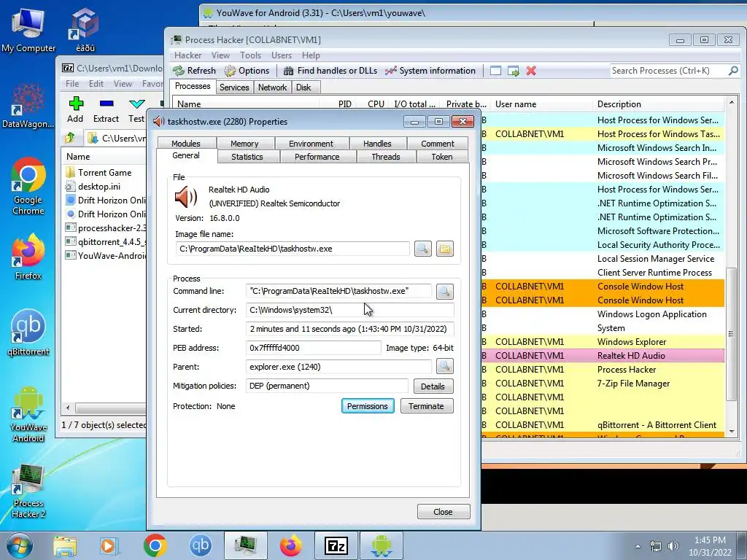Click scroll-down arrow of process list

click(731, 432)
